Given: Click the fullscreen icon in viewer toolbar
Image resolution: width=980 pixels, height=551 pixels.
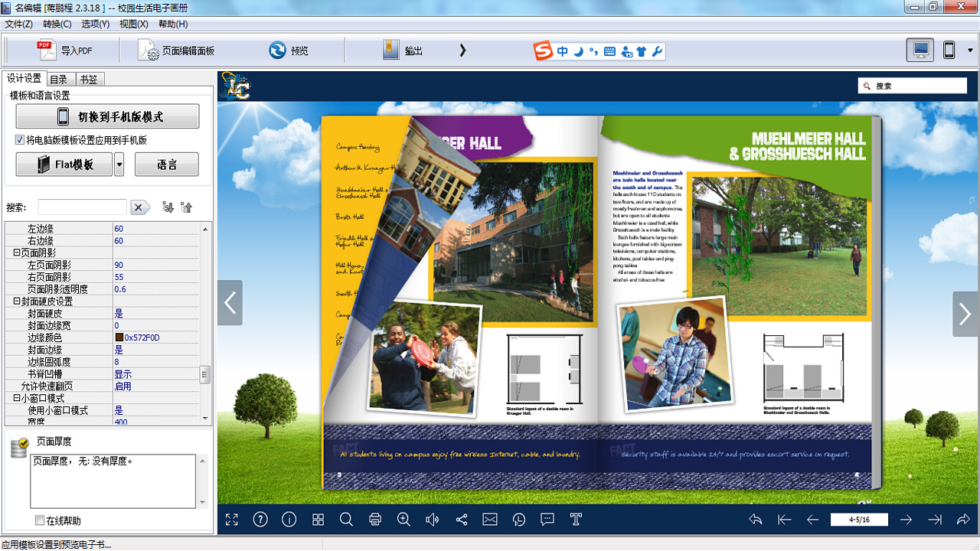Looking at the screenshot, I should pyautogui.click(x=232, y=520).
